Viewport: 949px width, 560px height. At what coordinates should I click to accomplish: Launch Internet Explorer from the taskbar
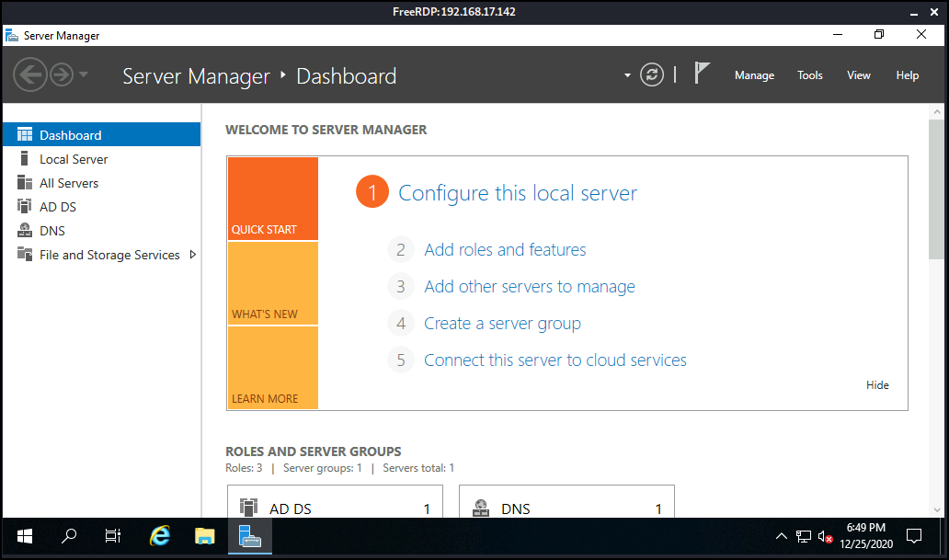point(160,536)
